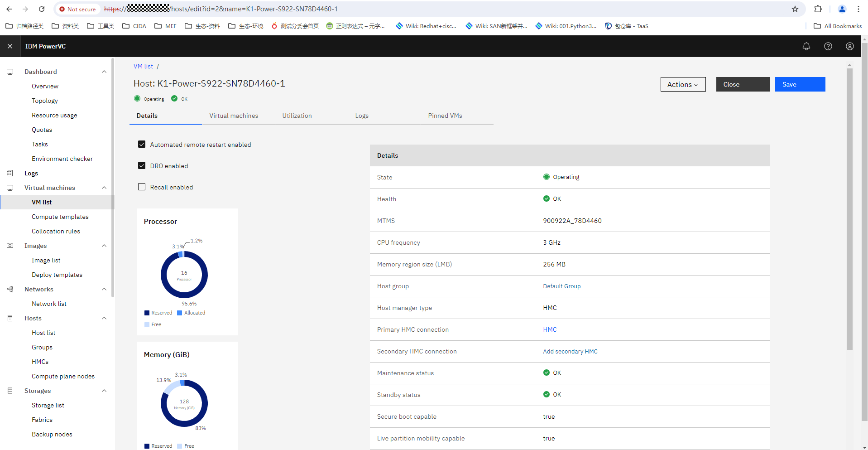The height and width of the screenshot is (450, 868).
Task: Click the Images camera icon in sidebar
Action: point(10,246)
